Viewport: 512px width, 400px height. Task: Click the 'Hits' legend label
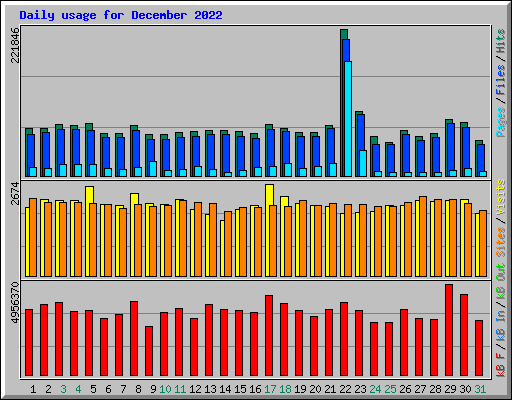500,41
